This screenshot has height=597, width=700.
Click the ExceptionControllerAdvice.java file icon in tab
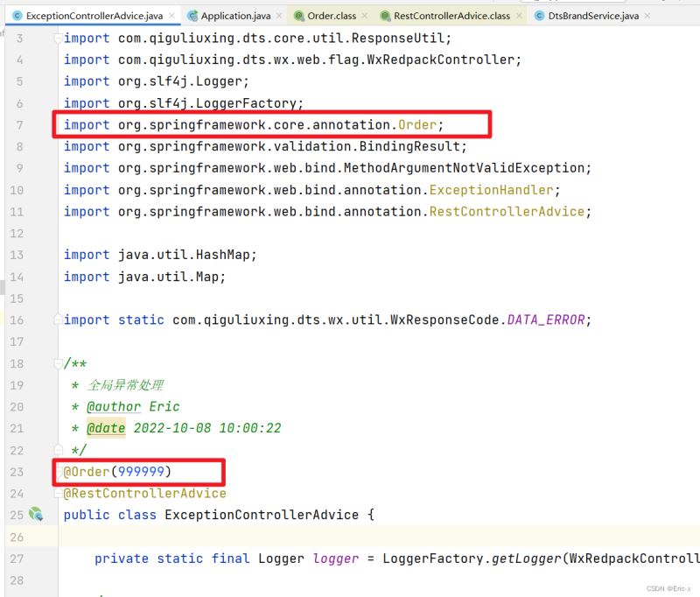click(17, 16)
